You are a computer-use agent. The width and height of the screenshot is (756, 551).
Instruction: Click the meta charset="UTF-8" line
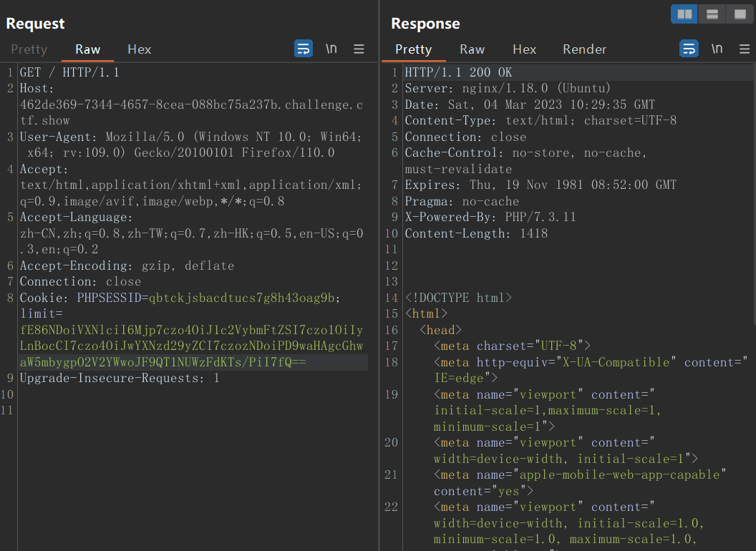(x=512, y=346)
